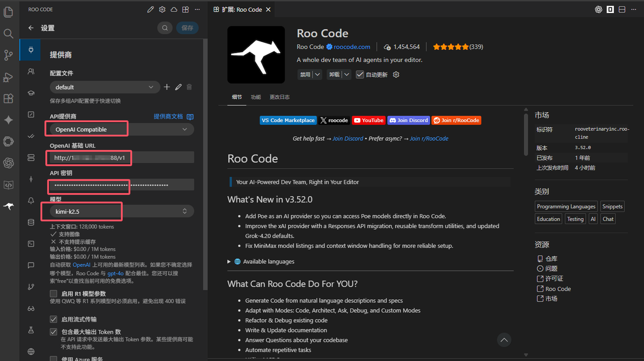Open the Extensions view in activity bar
This screenshot has height=361, width=644.
click(x=8, y=98)
